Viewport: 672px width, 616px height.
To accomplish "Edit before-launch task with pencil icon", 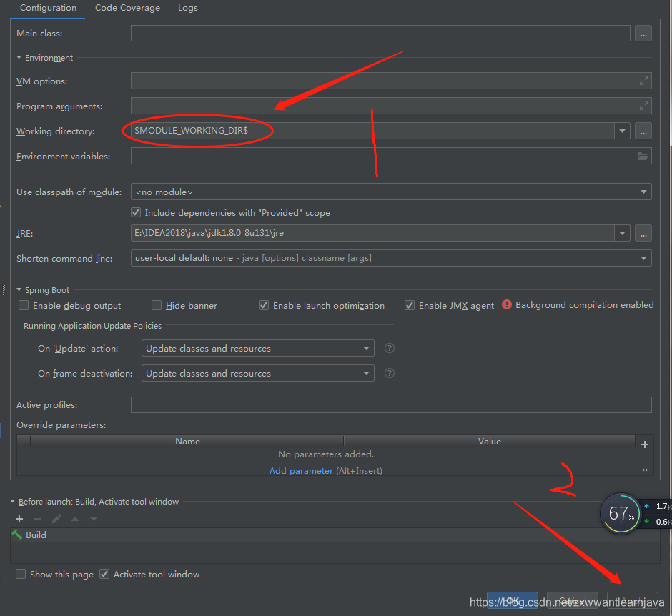I will 56,519.
